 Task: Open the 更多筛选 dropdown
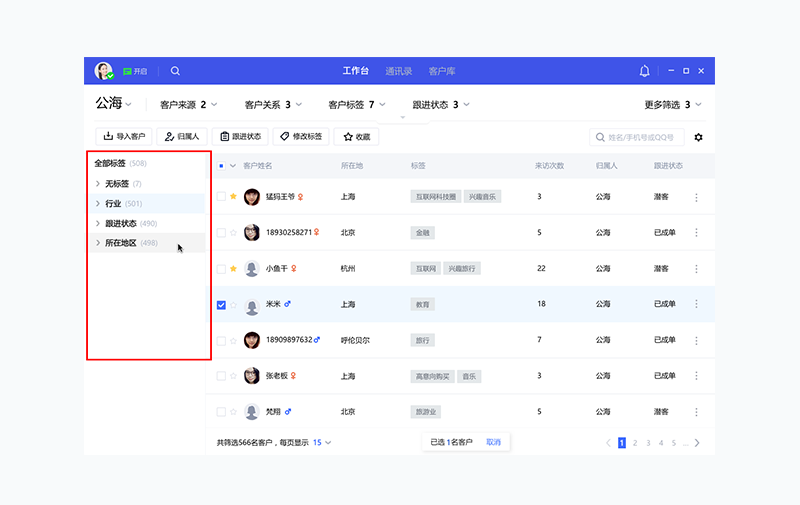[673, 105]
